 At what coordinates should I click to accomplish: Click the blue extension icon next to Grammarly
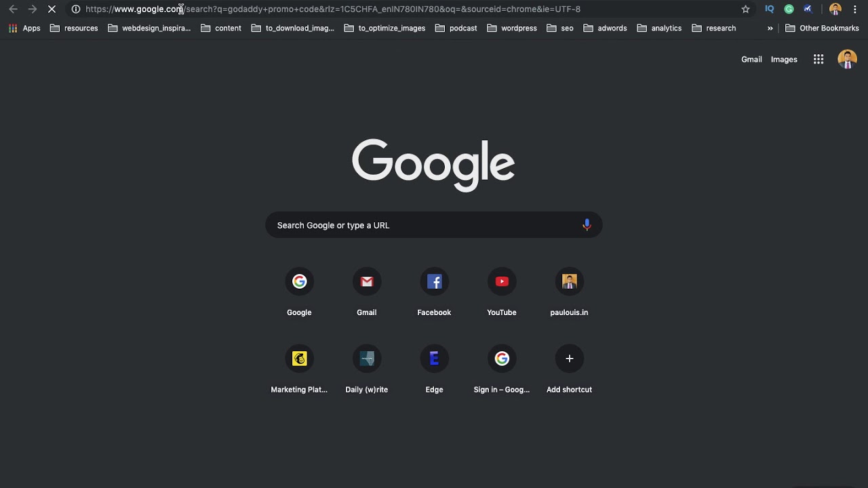(808, 9)
